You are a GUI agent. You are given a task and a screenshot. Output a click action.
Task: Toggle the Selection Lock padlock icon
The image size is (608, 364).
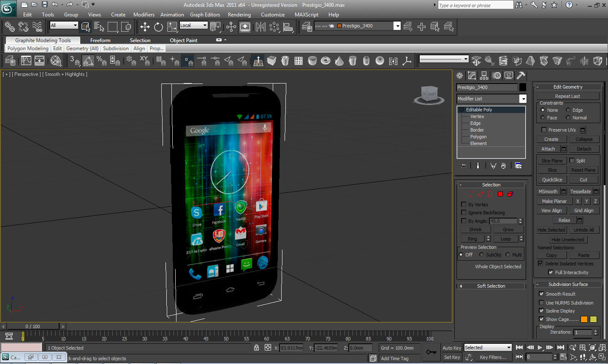click(x=256, y=348)
